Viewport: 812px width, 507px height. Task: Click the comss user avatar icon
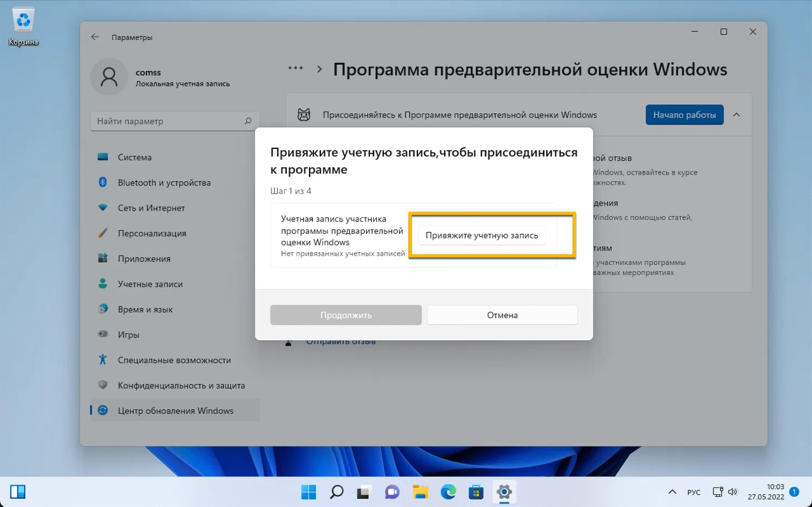[x=109, y=77]
